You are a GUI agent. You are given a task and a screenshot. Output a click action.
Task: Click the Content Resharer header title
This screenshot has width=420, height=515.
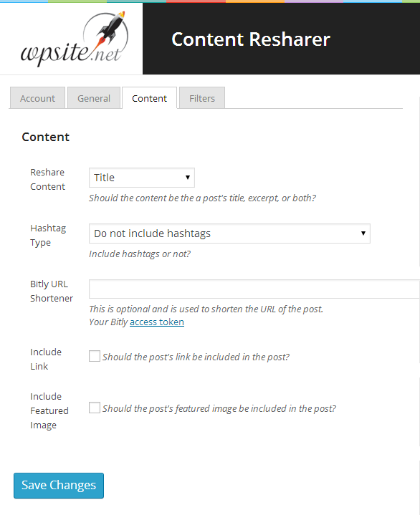point(250,39)
